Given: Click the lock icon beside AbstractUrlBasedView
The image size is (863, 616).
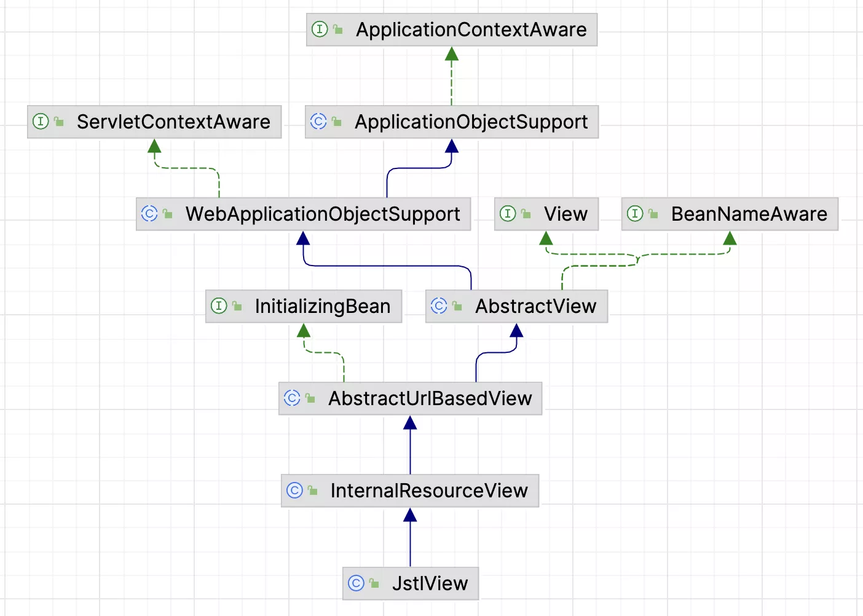Looking at the screenshot, I should coord(310,398).
